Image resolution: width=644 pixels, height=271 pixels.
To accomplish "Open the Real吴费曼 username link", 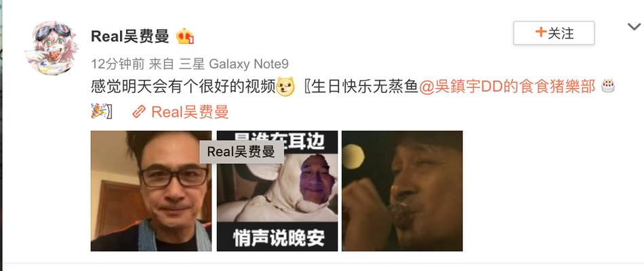I will click(129, 37).
